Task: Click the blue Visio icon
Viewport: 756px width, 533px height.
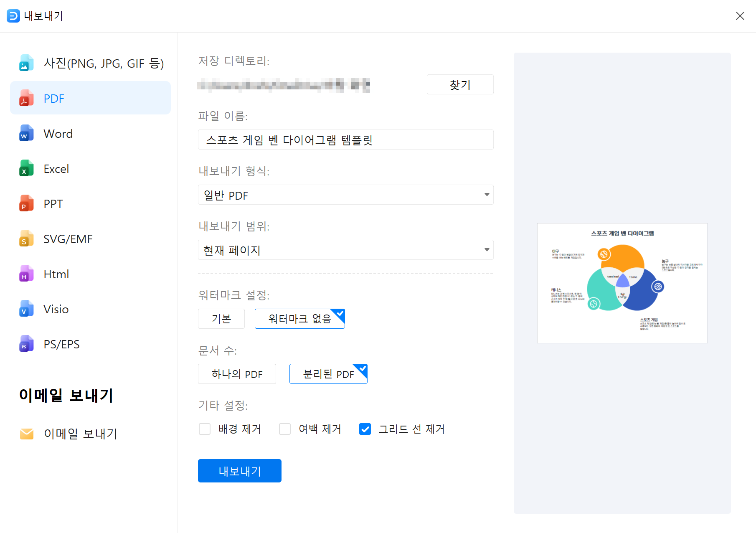Action: click(x=26, y=309)
